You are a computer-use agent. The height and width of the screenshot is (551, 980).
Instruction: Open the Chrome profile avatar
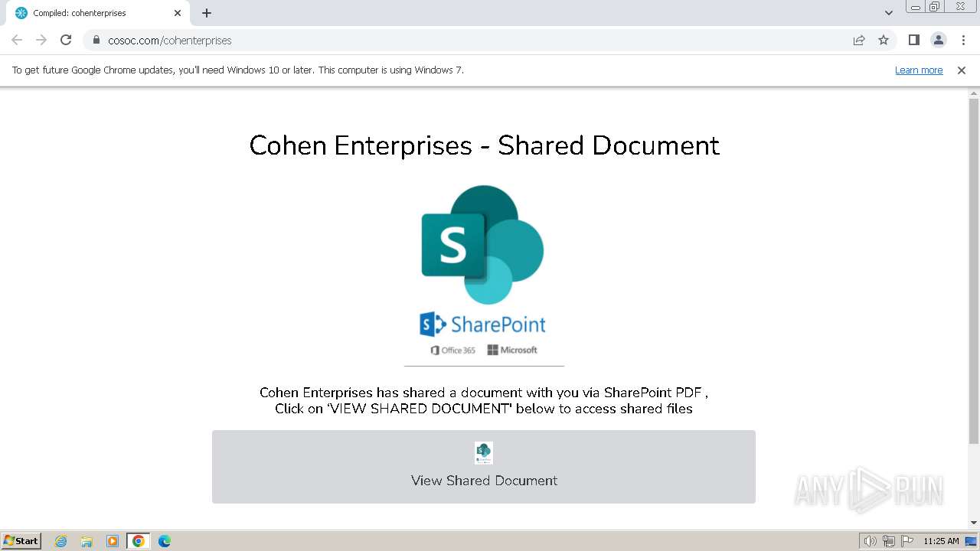tap(938, 40)
